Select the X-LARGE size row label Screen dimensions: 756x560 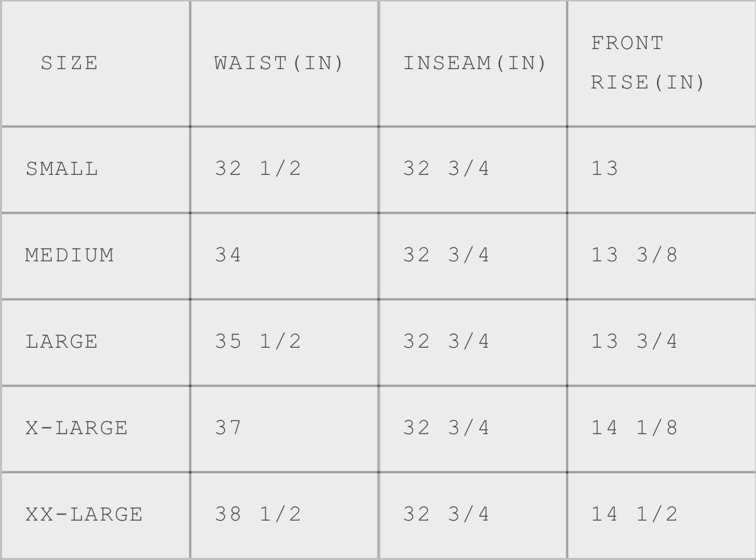tap(77, 428)
